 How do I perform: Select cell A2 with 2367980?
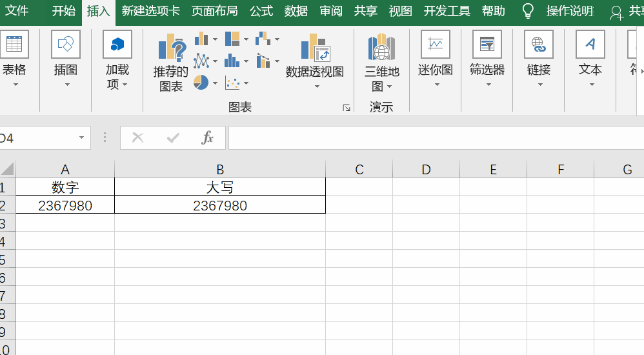coord(65,205)
